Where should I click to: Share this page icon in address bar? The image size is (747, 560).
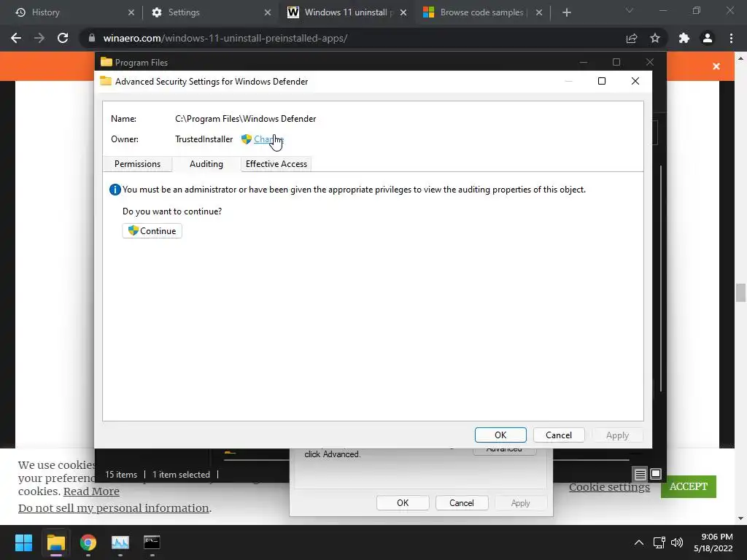632,38
